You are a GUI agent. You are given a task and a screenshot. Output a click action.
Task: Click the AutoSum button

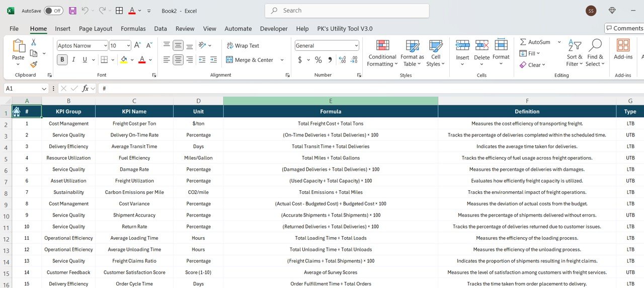pos(535,42)
